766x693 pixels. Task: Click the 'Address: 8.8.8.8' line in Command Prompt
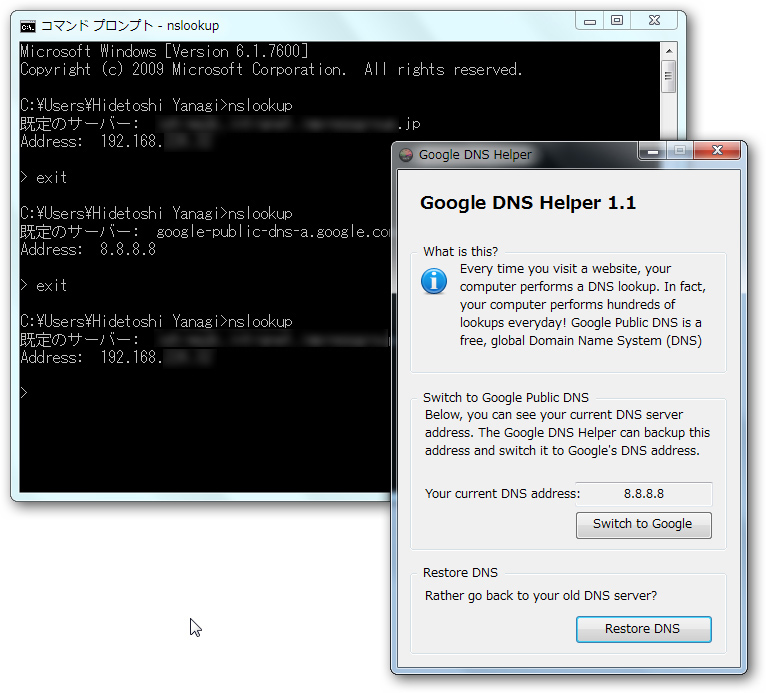(x=88, y=250)
